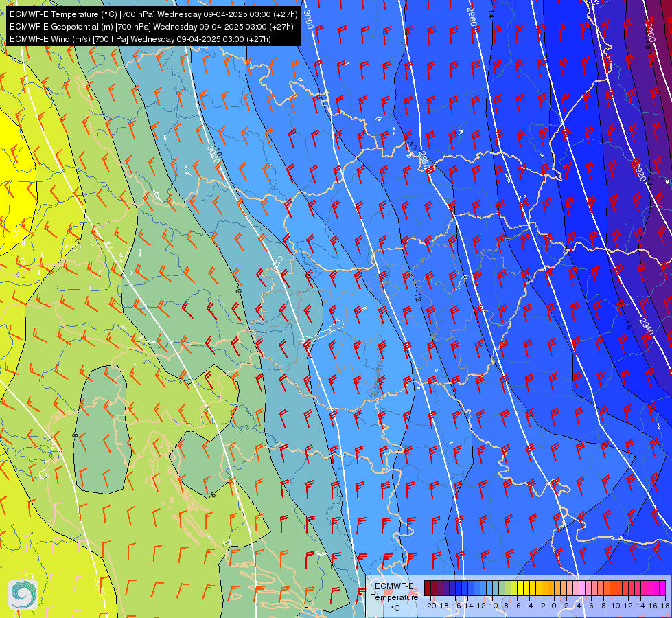Click the '2960' geopotential contour label at top
672x618 pixels.
point(472,17)
